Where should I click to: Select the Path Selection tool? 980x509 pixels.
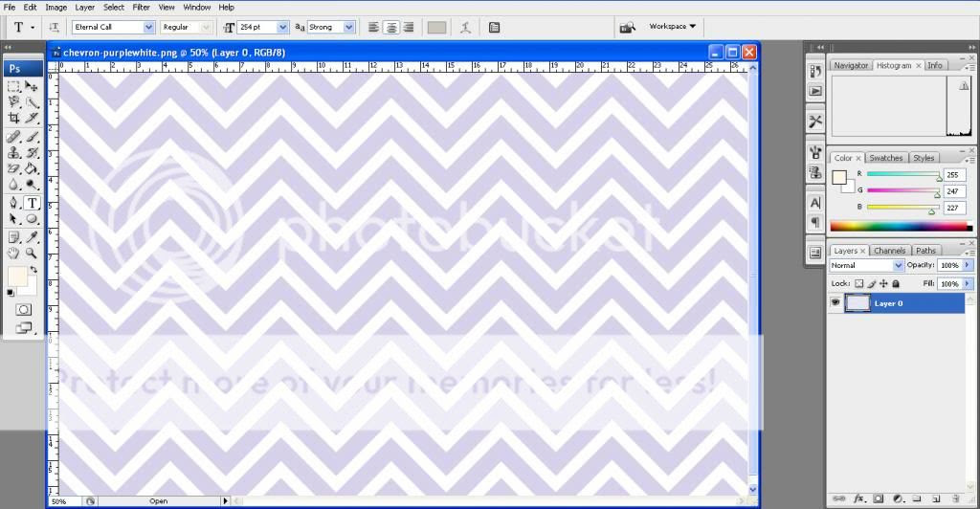point(13,219)
